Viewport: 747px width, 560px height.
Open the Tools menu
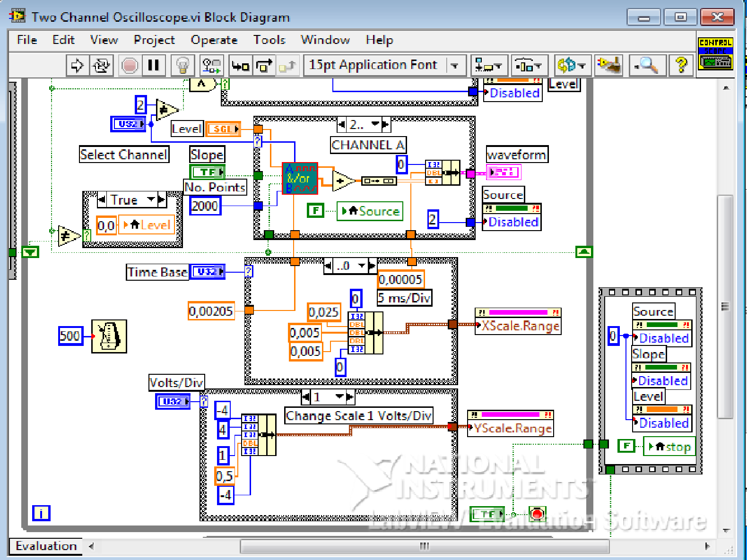point(269,40)
